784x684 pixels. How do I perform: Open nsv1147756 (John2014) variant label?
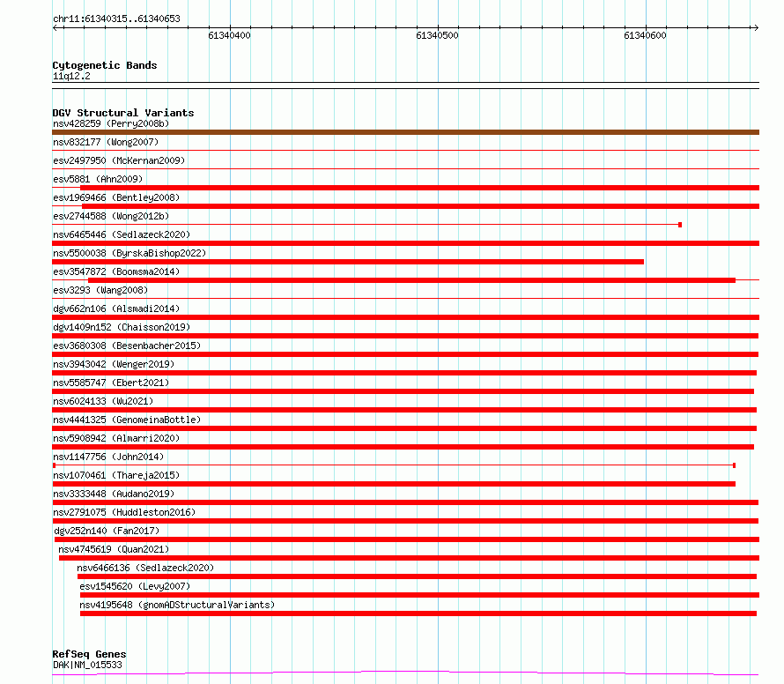pos(108,457)
